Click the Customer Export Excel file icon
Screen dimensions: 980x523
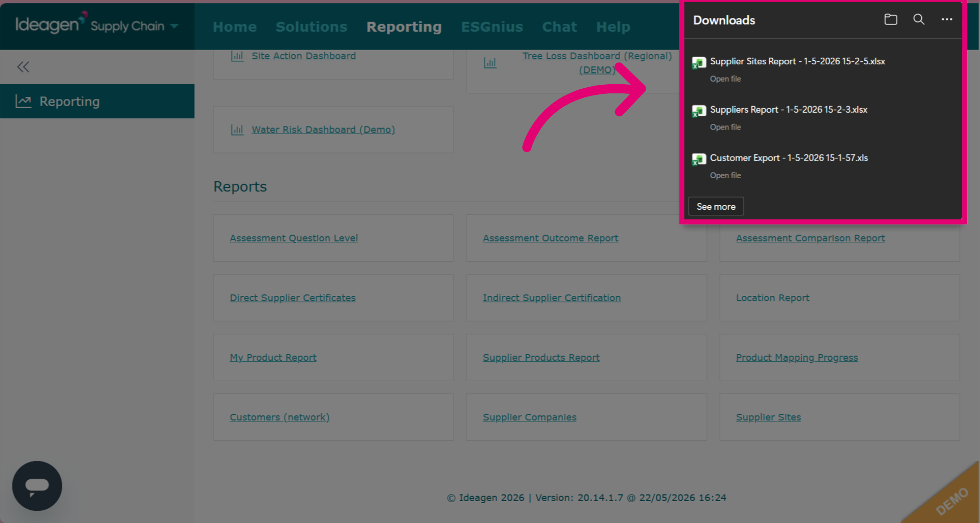pyautogui.click(x=699, y=160)
